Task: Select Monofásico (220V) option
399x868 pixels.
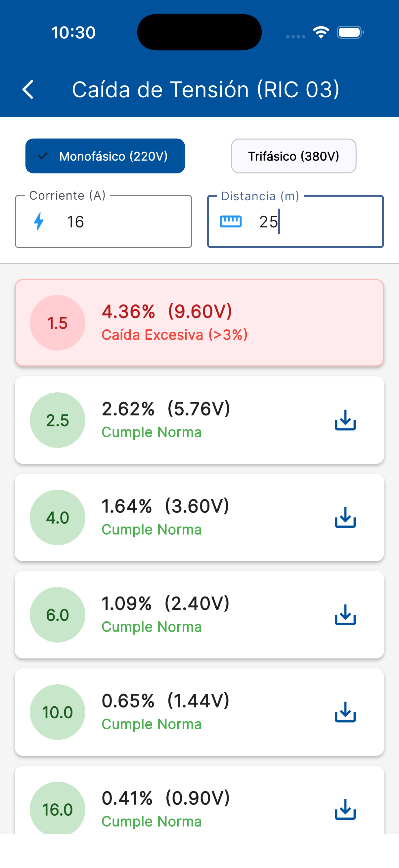Action: [x=105, y=156]
